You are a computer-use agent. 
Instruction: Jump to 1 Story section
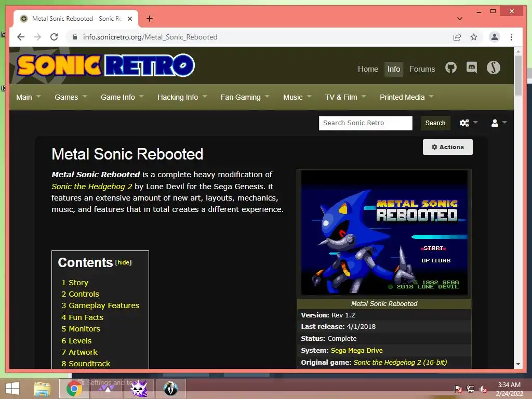coord(75,283)
